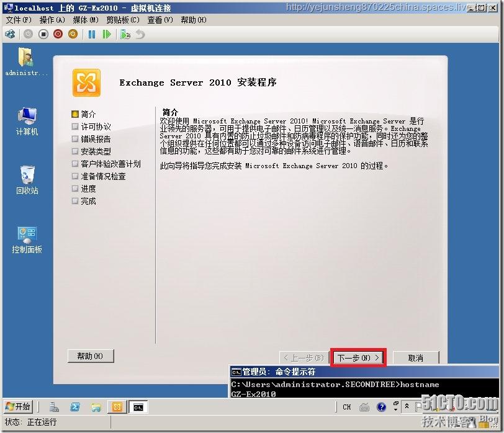Open the 帮助(H) menu in menu bar
The height and width of the screenshot is (433, 504).
tap(194, 20)
